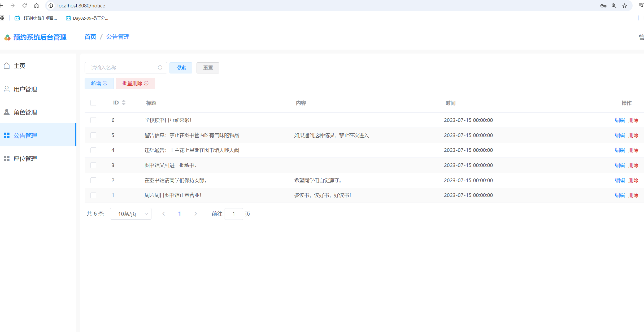Screen dimensions: 644x332
Task: Click the next page chevron in pagination
Action: point(195,213)
